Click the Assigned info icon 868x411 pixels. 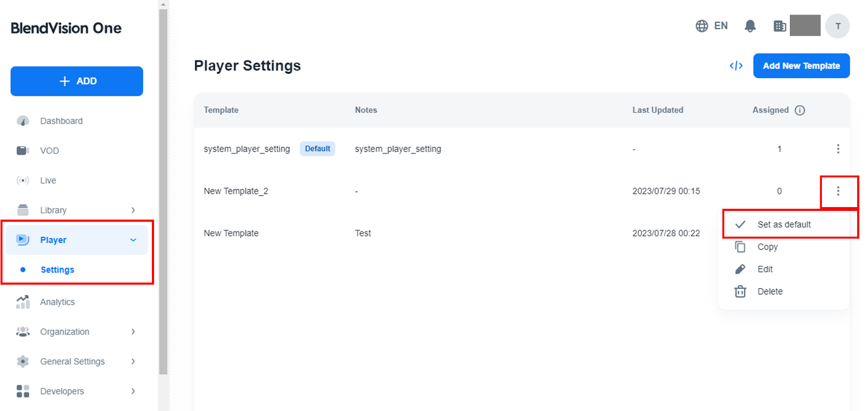click(800, 110)
